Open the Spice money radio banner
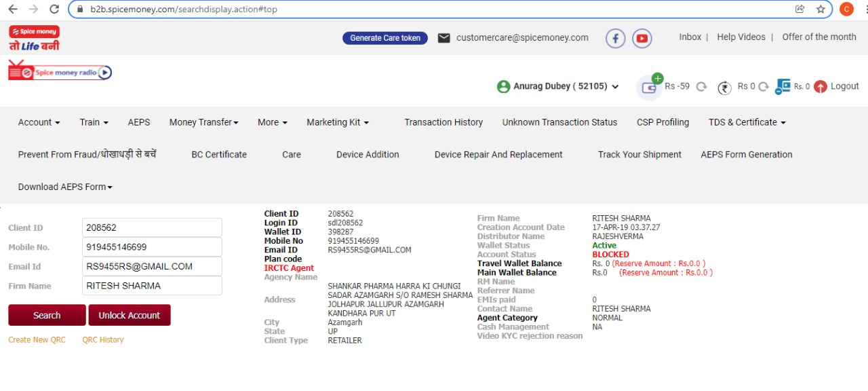 click(60, 71)
